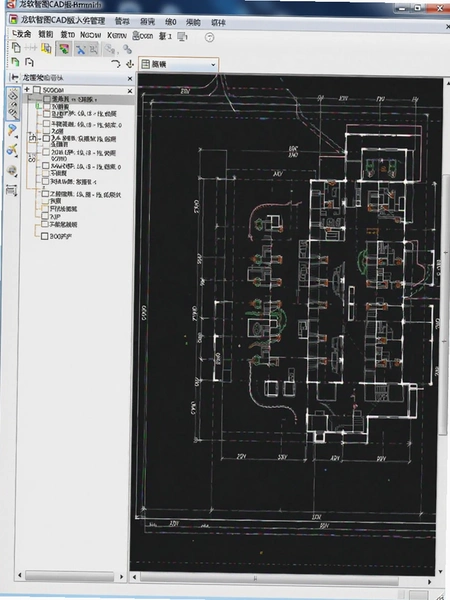
Task: Click the tree panel horizontal scrollbar thumb
Action: pos(69,576)
